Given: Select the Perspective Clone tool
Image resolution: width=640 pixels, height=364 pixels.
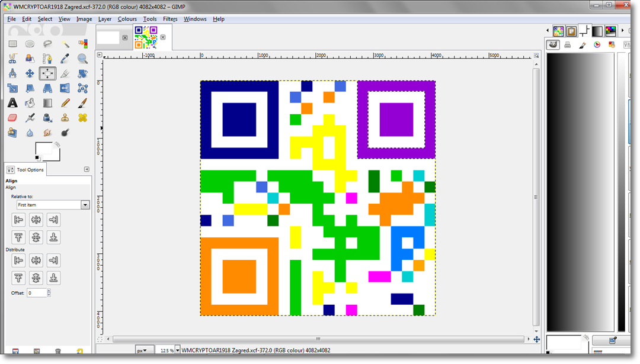Looking at the screenshot, I should pyautogui.click(x=12, y=133).
